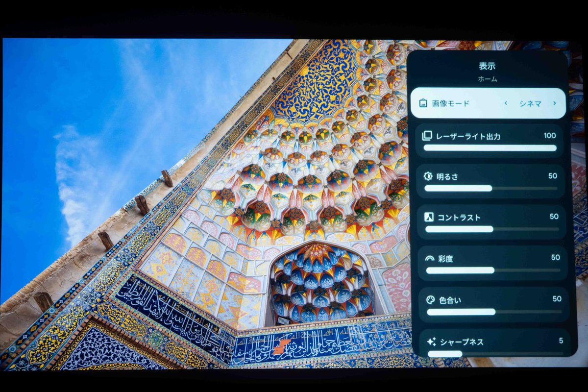Click the シャープネス sparkle icon
Viewport: 588px width, 392px height.
pos(431,341)
